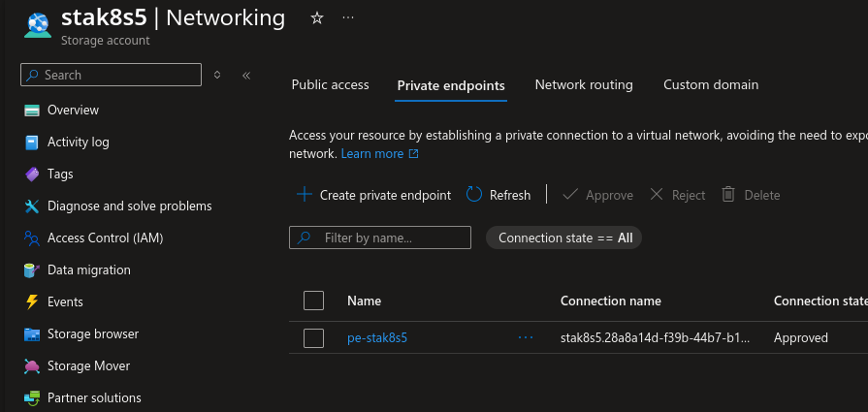The height and width of the screenshot is (412, 868).
Task: Click Create private endpoint label
Action: [x=385, y=195]
